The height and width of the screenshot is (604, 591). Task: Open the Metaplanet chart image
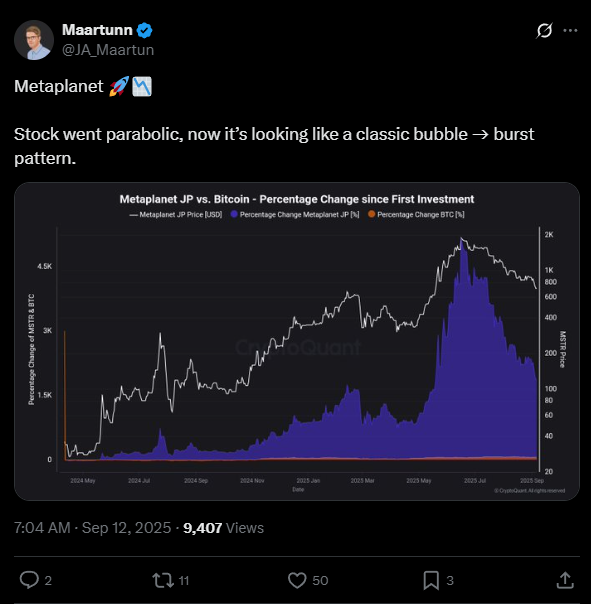297,341
